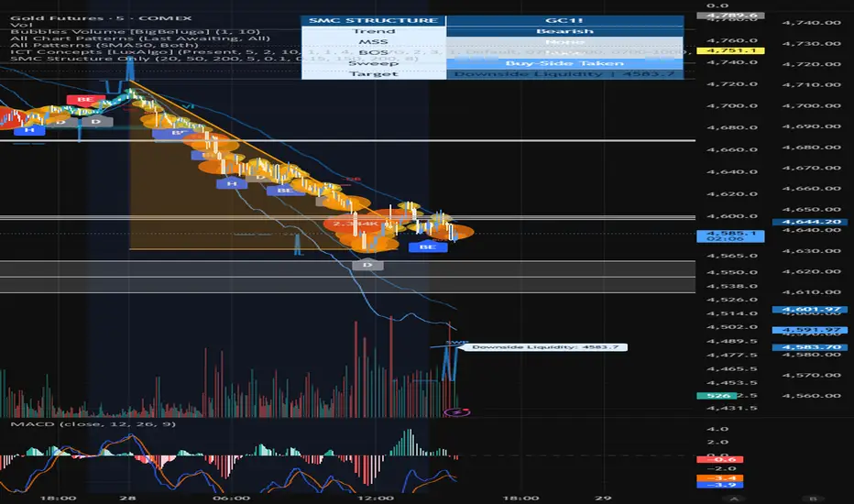Click the 12:00 label on time axis
The width and height of the screenshot is (854, 504).
click(376, 498)
